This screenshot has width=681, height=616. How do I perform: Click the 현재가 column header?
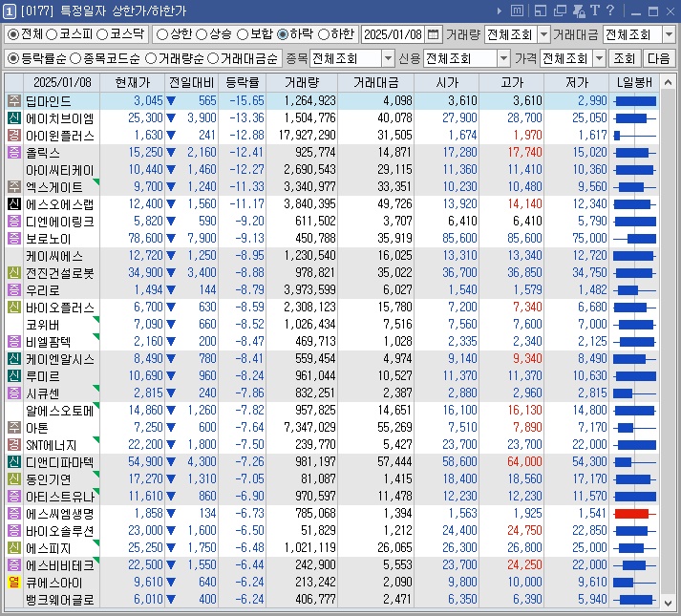point(133,82)
